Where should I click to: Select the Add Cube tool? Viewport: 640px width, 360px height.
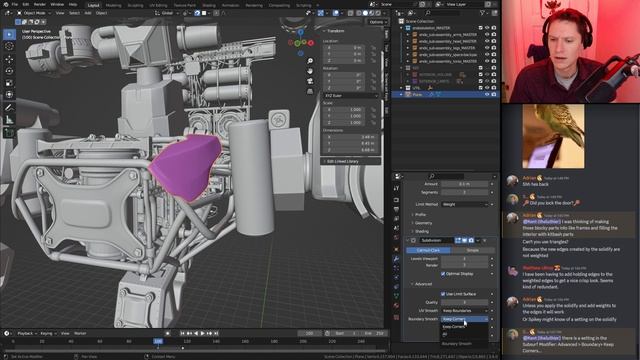(x=9, y=132)
